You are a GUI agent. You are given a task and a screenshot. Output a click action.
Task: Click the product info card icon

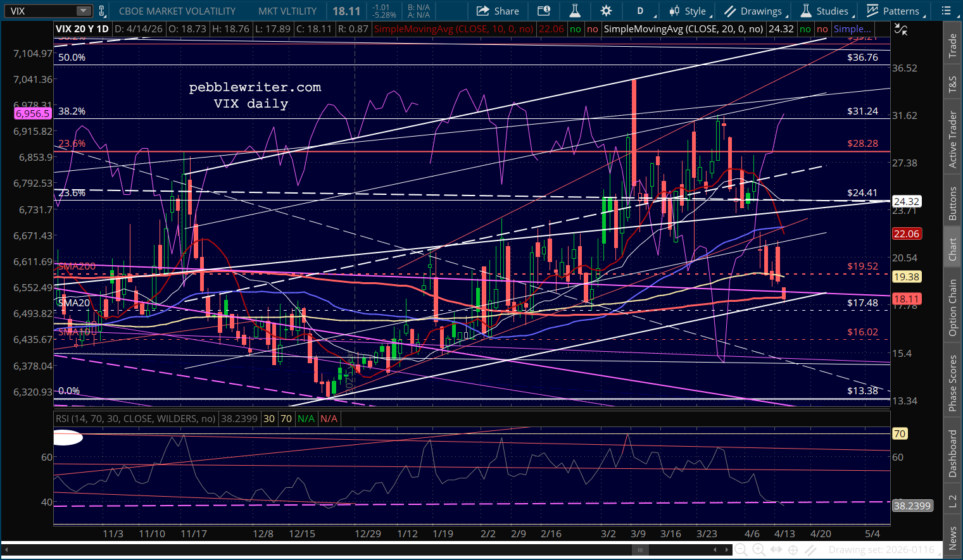(x=543, y=11)
